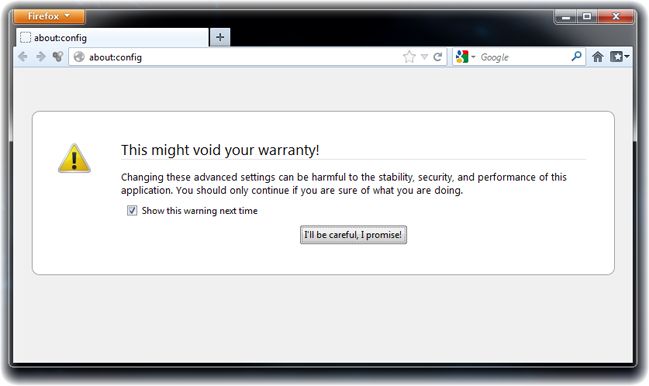
Task: Go back with the back arrow
Action: 23,57
